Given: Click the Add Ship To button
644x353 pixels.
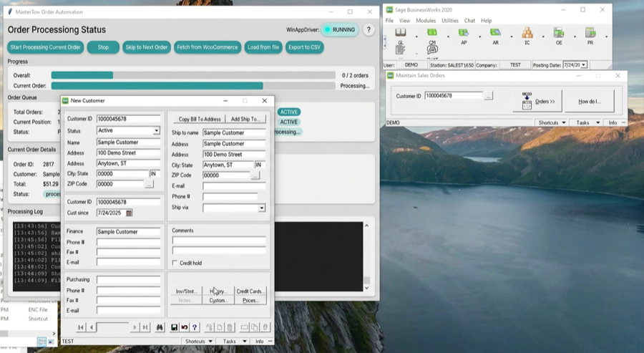Looking at the screenshot, I should tap(245, 119).
